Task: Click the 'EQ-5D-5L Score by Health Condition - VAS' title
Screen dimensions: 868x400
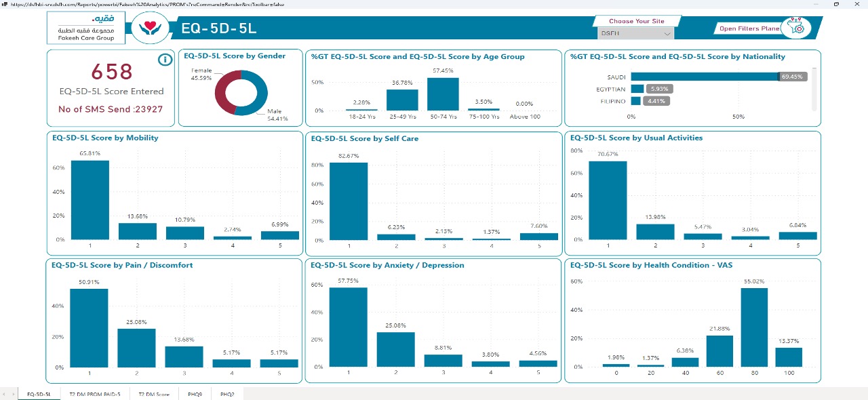Action: pos(652,265)
